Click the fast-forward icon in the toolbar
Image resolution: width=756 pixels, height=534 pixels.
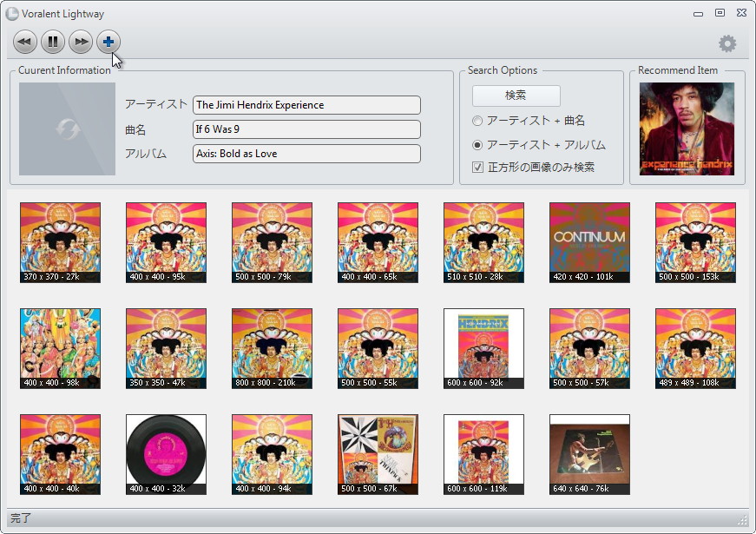[x=81, y=41]
